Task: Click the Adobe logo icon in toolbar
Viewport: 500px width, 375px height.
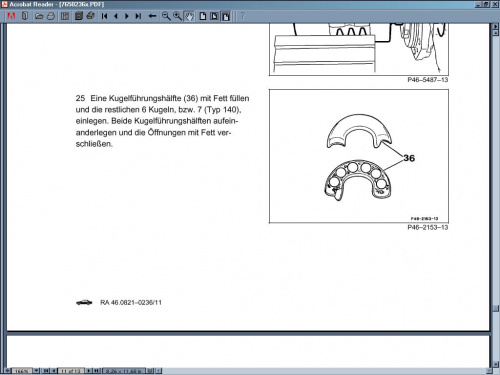Action: 11,16
